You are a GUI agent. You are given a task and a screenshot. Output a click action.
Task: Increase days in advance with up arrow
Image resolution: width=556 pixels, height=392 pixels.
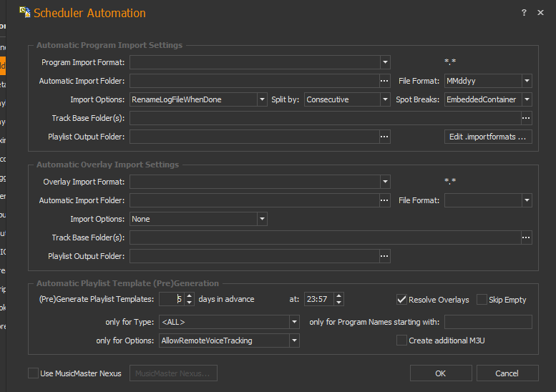point(189,295)
